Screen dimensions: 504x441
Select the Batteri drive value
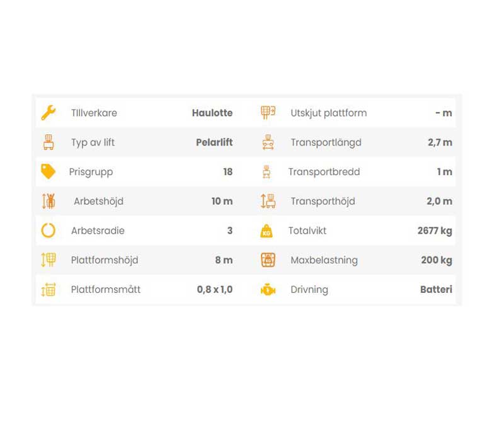click(436, 290)
